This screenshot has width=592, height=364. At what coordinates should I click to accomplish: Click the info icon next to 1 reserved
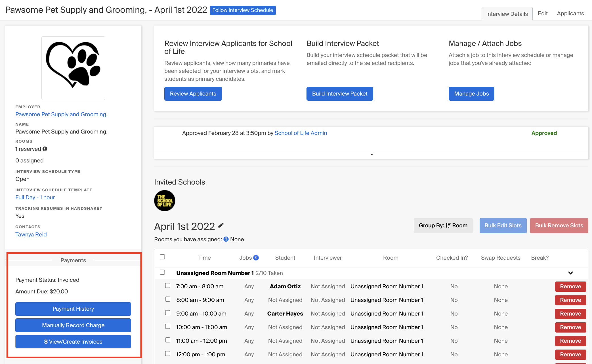(45, 149)
